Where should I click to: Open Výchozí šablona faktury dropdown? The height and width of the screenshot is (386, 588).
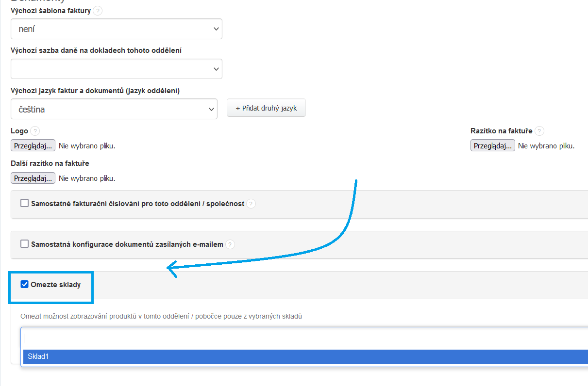pos(117,29)
